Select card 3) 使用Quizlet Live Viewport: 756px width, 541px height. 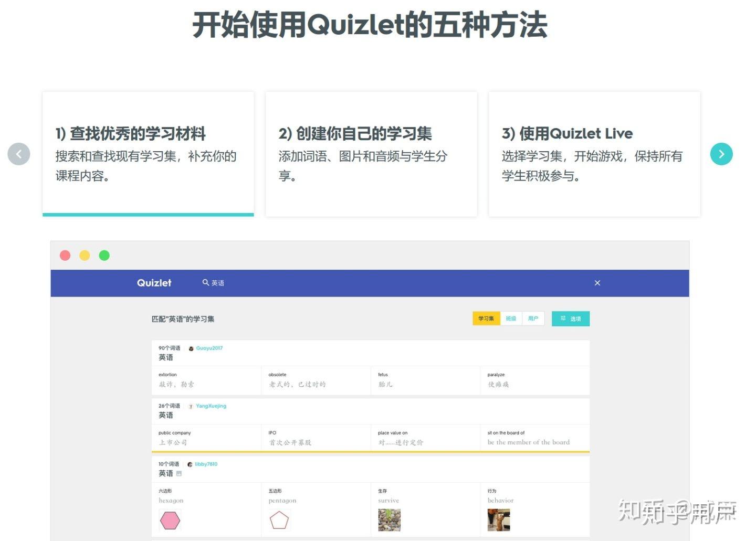pyautogui.click(x=594, y=154)
